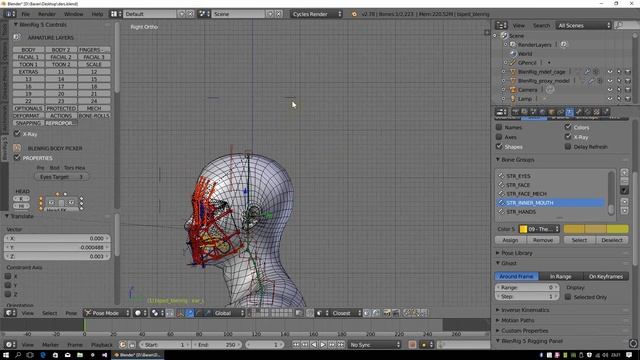
Task: Expand Motion Paths panel
Action: [518, 320]
